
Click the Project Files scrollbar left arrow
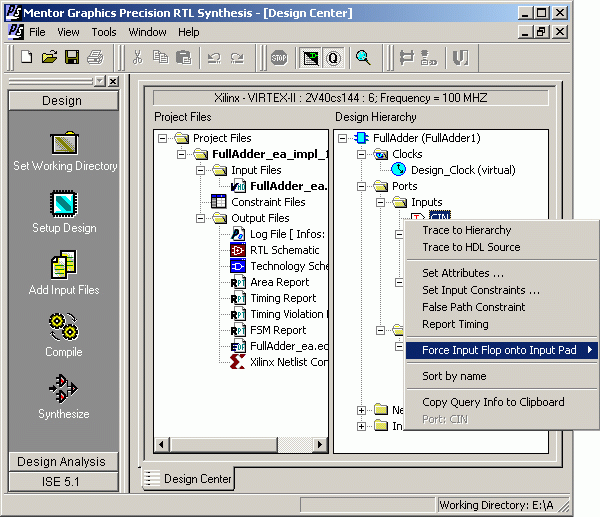[162, 445]
